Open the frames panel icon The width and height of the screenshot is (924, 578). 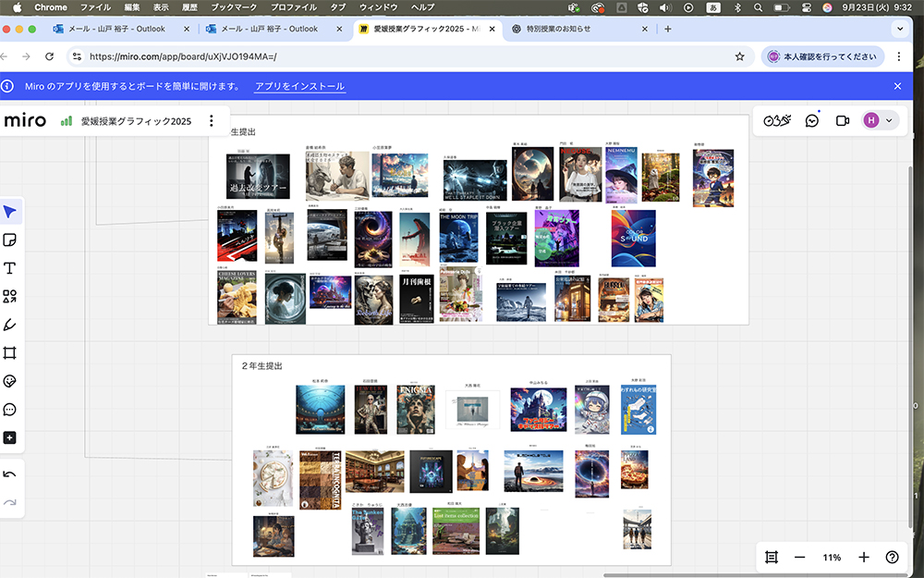(x=772, y=558)
